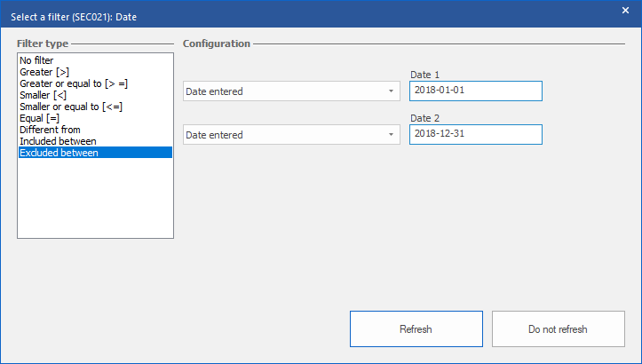Select the 'No filter' option
642x364 pixels.
pyautogui.click(x=36, y=60)
